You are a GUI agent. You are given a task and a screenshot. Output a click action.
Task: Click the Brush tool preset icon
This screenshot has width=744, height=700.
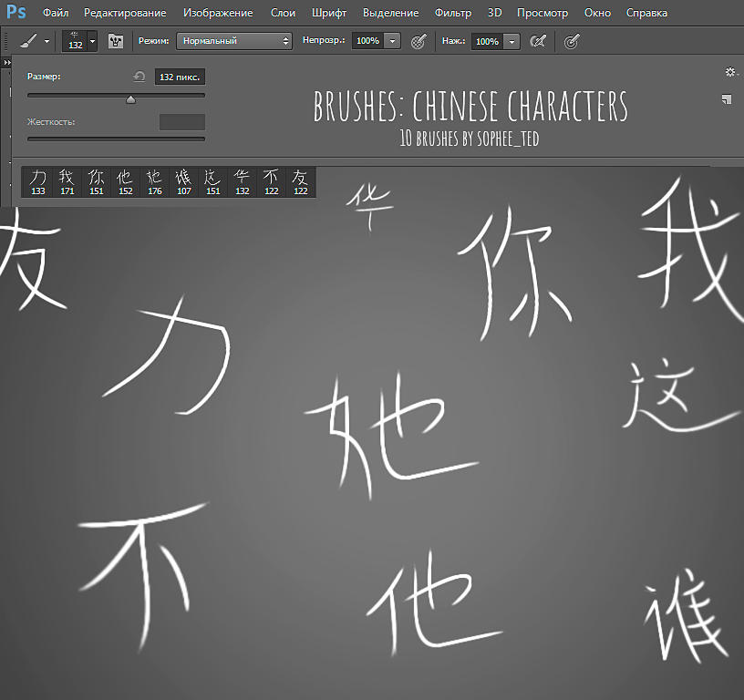click(x=28, y=41)
